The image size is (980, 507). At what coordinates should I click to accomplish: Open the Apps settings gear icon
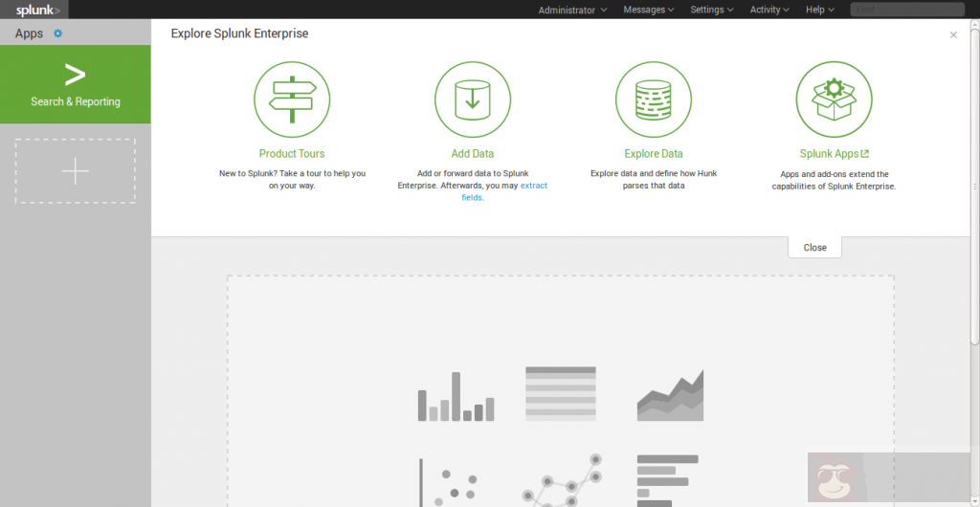coord(58,33)
